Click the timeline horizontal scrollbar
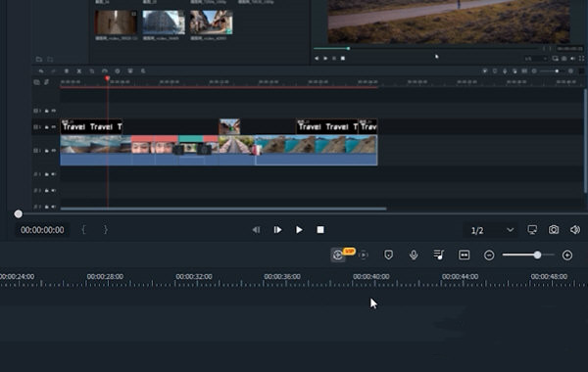The image size is (588, 372). point(223,209)
